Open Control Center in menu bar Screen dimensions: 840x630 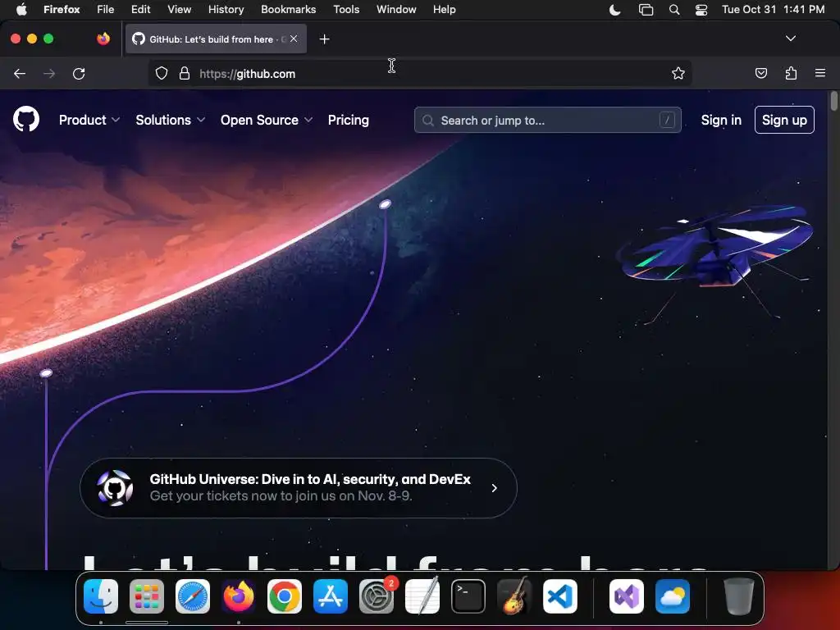point(701,10)
